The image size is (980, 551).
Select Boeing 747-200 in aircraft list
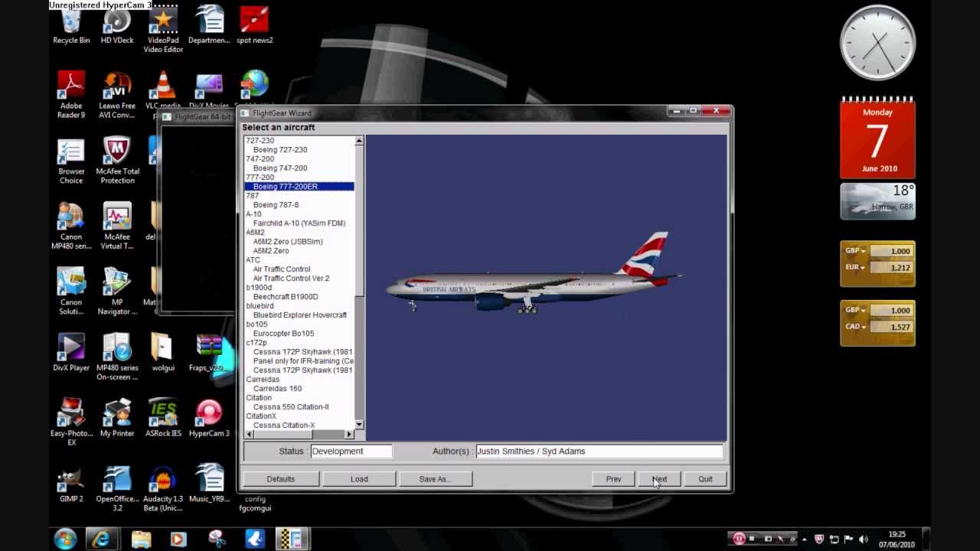point(280,168)
